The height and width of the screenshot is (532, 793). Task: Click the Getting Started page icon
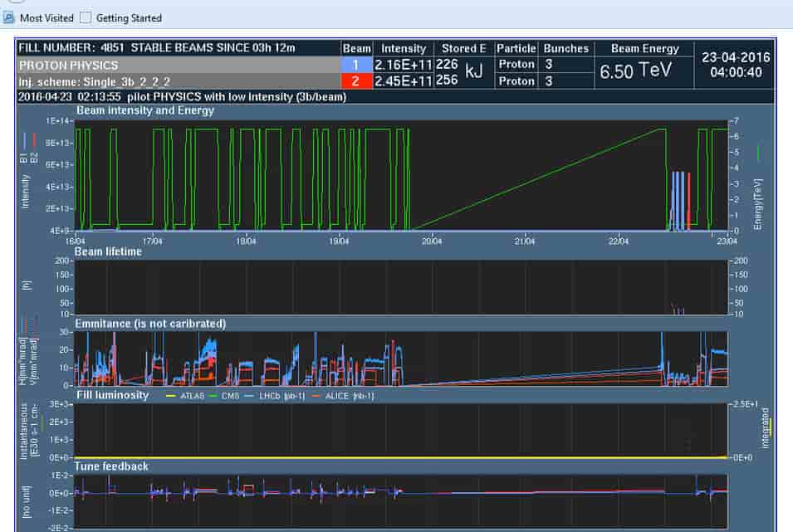(86, 17)
